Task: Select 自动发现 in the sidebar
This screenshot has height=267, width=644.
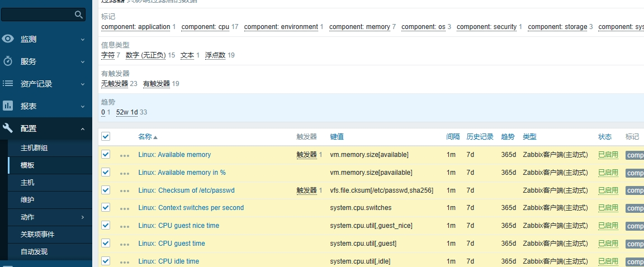Action: tap(34, 252)
